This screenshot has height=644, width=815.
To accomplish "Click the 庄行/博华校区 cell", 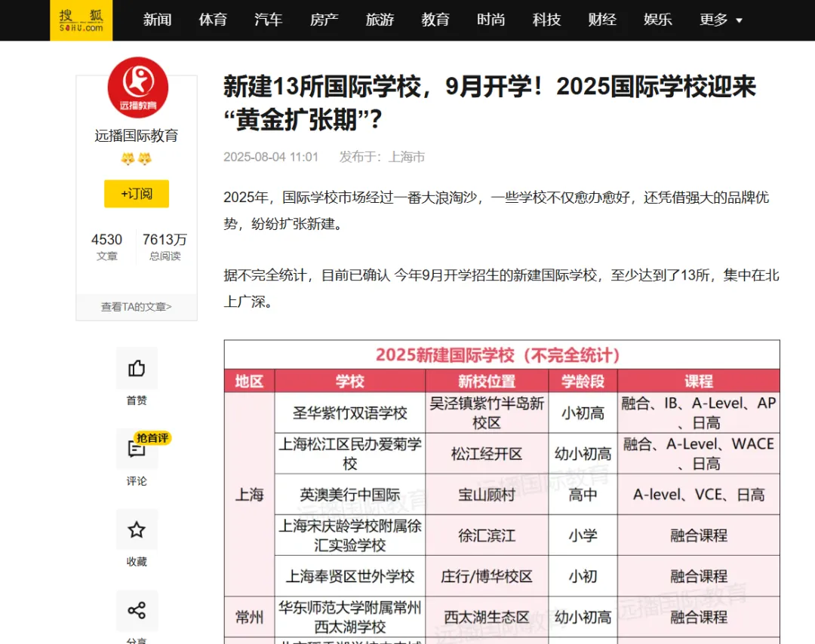I will coord(487,576).
